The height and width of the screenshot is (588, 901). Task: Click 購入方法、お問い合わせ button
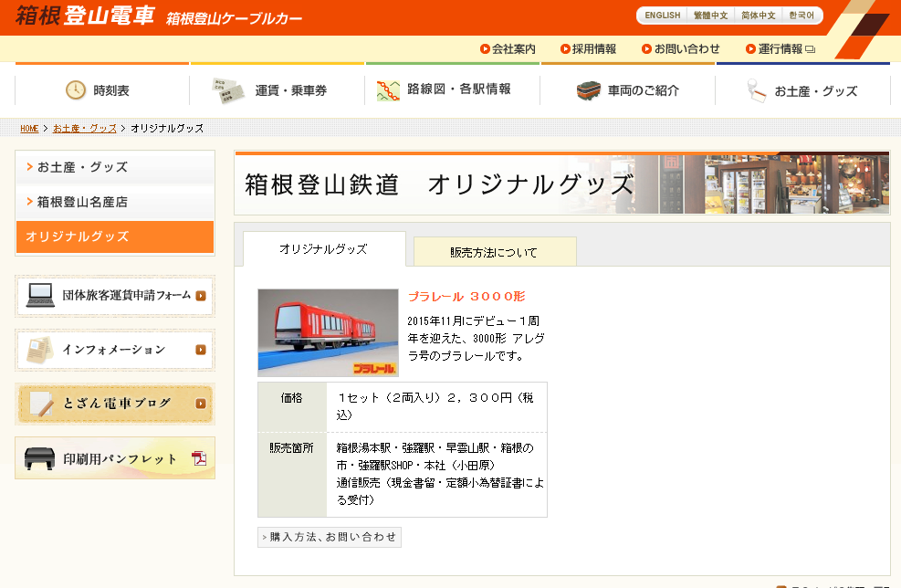330,537
